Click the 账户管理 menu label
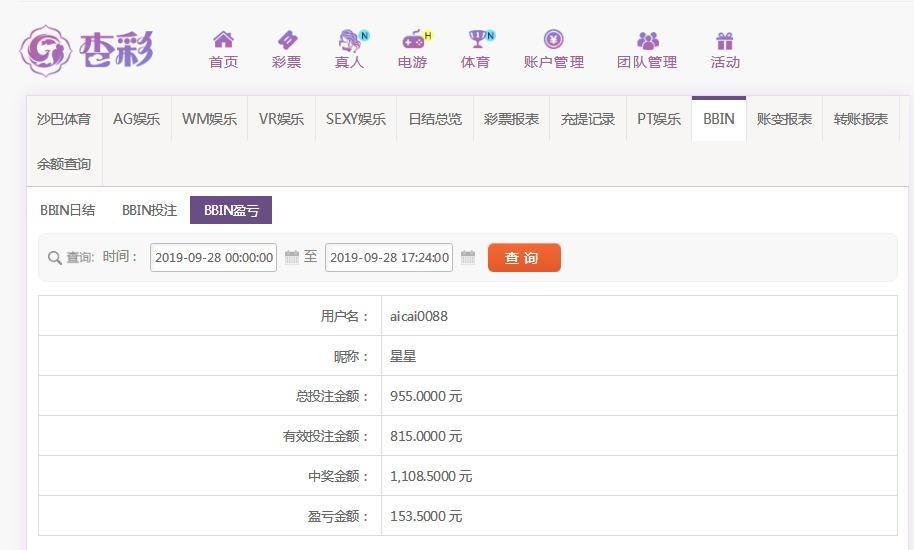This screenshot has width=914, height=550. pos(554,62)
